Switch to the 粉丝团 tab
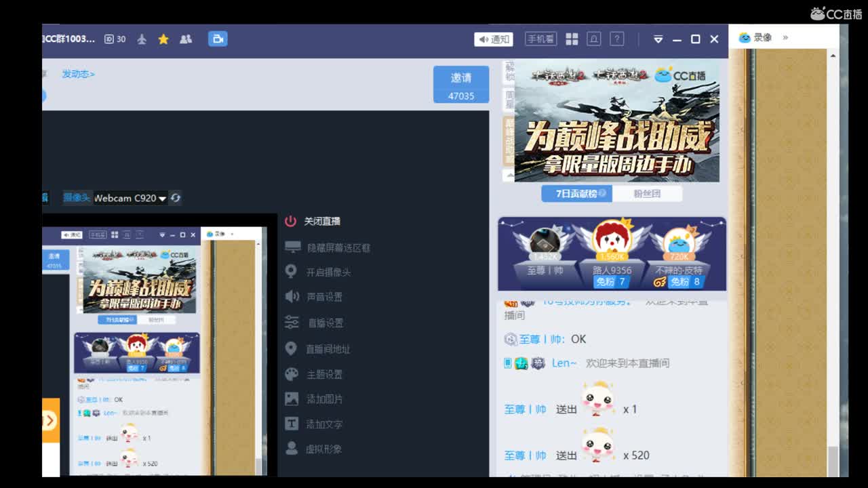This screenshot has width=868, height=488. (647, 193)
